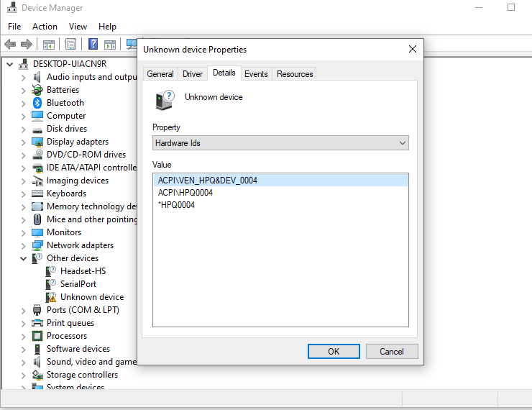The width and height of the screenshot is (532, 410).
Task: Click the Properties toolbar icon
Action: [x=70, y=44]
